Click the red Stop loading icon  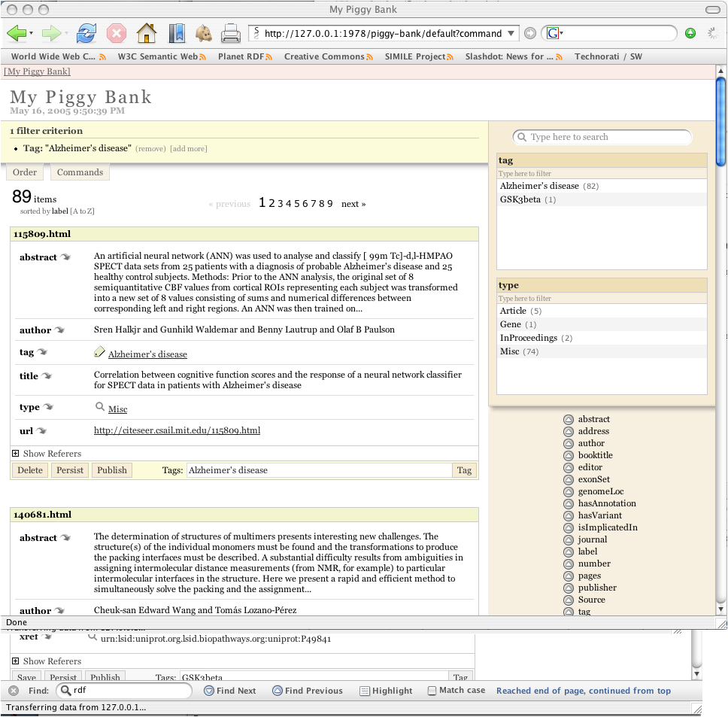(x=116, y=33)
